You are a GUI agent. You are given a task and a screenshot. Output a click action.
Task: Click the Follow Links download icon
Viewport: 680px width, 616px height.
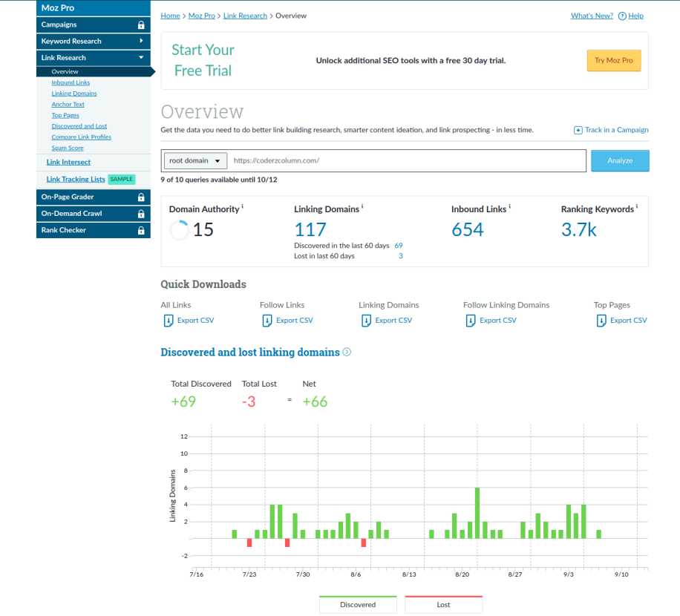(267, 321)
